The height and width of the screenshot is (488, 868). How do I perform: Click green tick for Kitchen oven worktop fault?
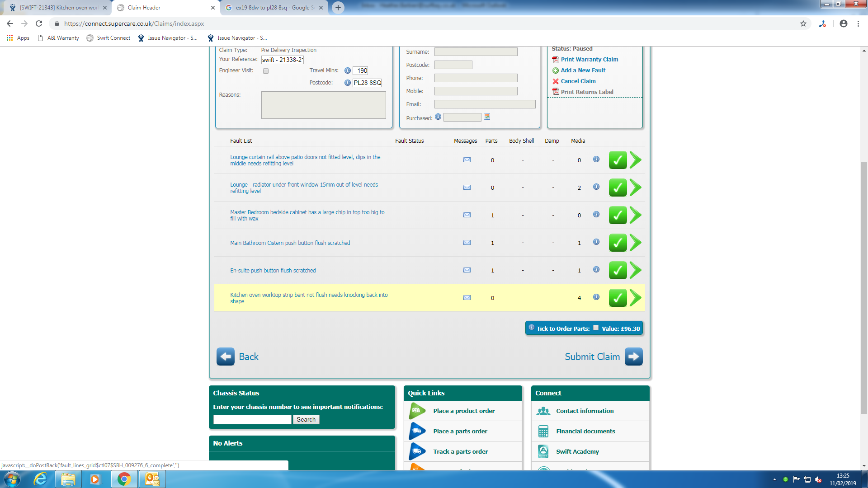click(617, 298)
